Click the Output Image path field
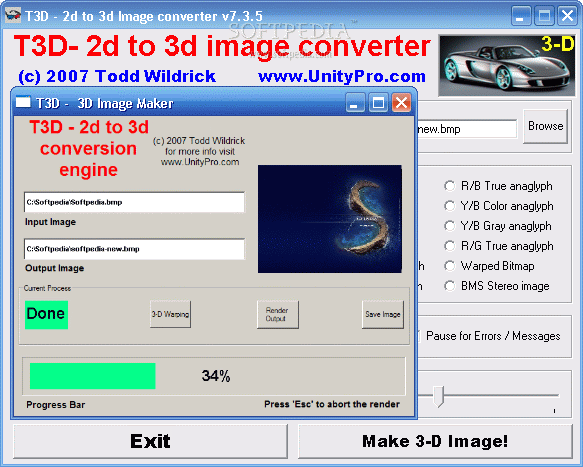583x467 pixels. [x=134, y=249]
